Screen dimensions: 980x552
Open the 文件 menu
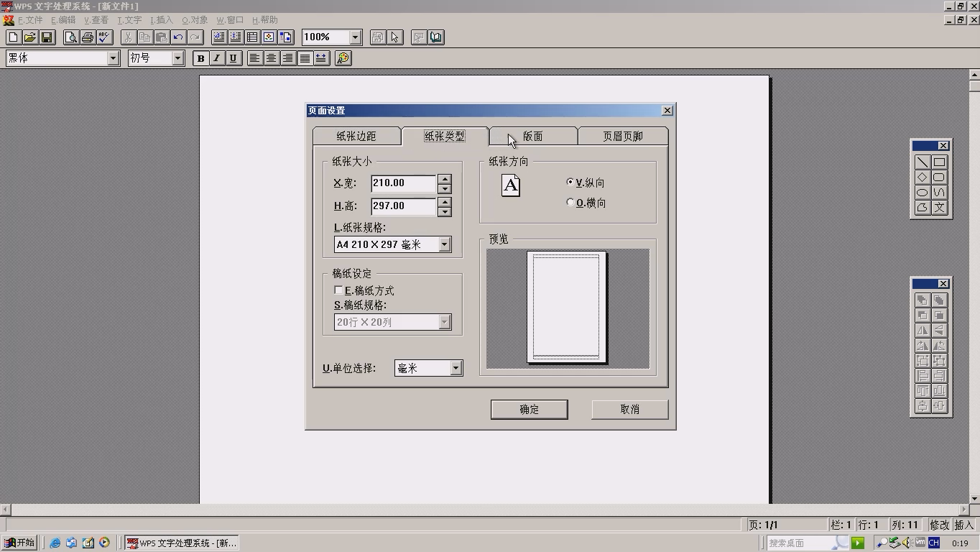tap(30, 20)
